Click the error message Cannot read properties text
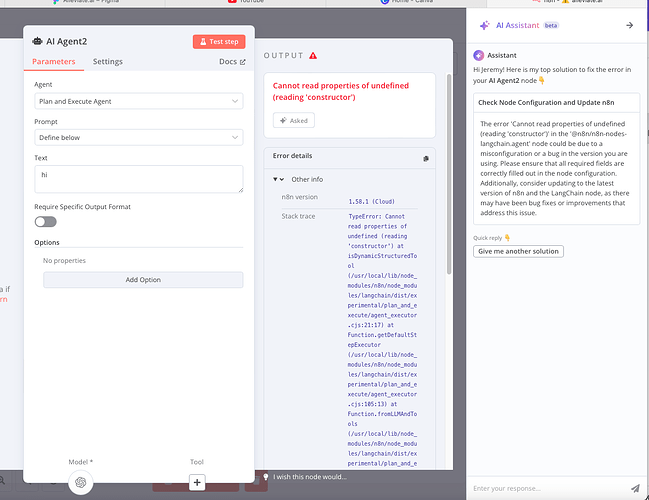Viewport: 649px width, 500px height. click(341, 91)
